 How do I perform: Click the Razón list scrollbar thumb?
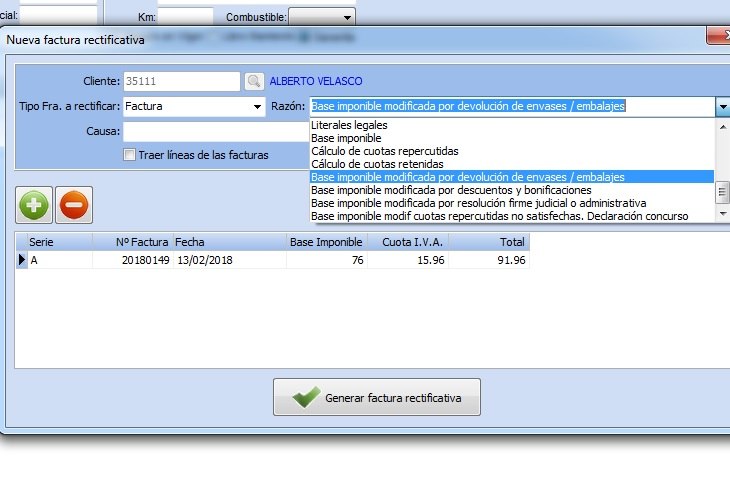click(x=723, y=192)
